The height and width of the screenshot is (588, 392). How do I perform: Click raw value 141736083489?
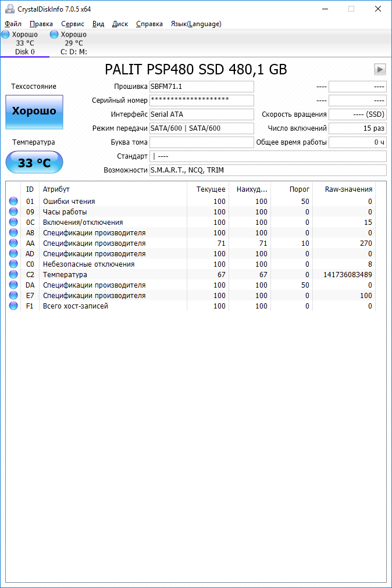point(348,274)
